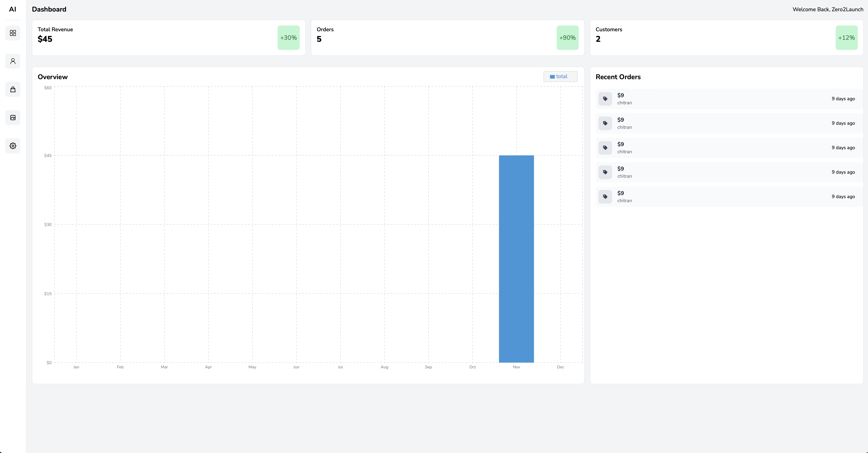Viewport: 868px width, 453px height.
Task: Click the +90% badge on Orders card
Action: [567, 38]
